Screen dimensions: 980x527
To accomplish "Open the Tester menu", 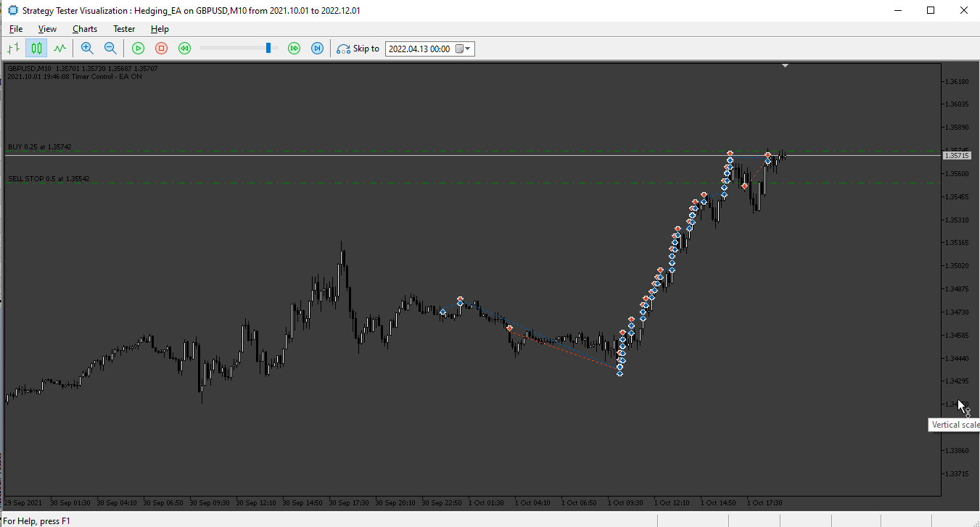I will [124, 29].
